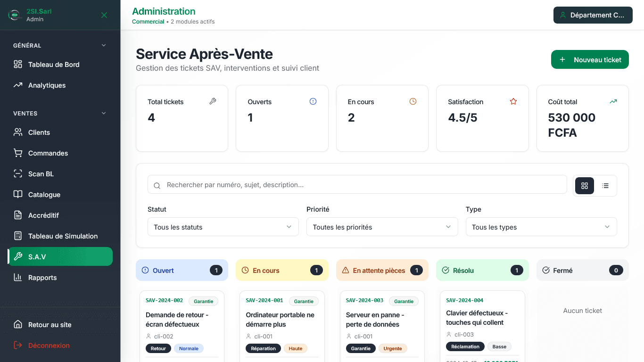644x362 pixels.
Task: Click the Retour tag on SAV-2024-002
Action: click(158, 348)
